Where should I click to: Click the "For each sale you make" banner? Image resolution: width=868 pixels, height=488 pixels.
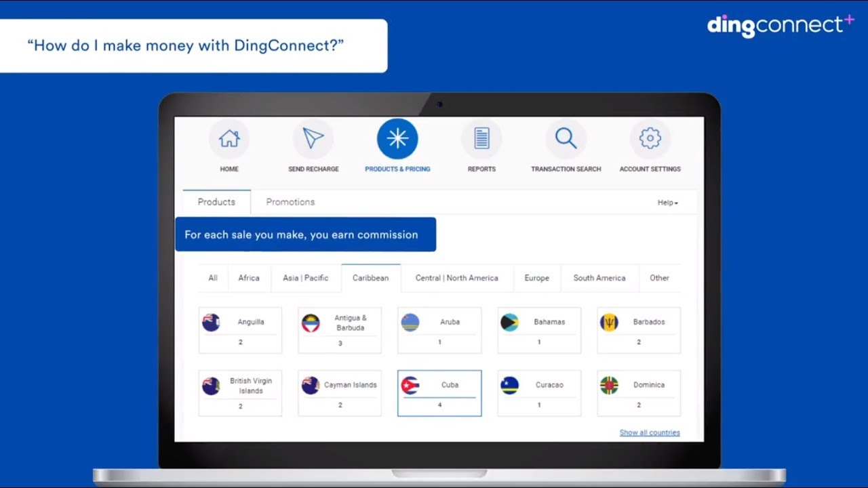tap(306, 235)
